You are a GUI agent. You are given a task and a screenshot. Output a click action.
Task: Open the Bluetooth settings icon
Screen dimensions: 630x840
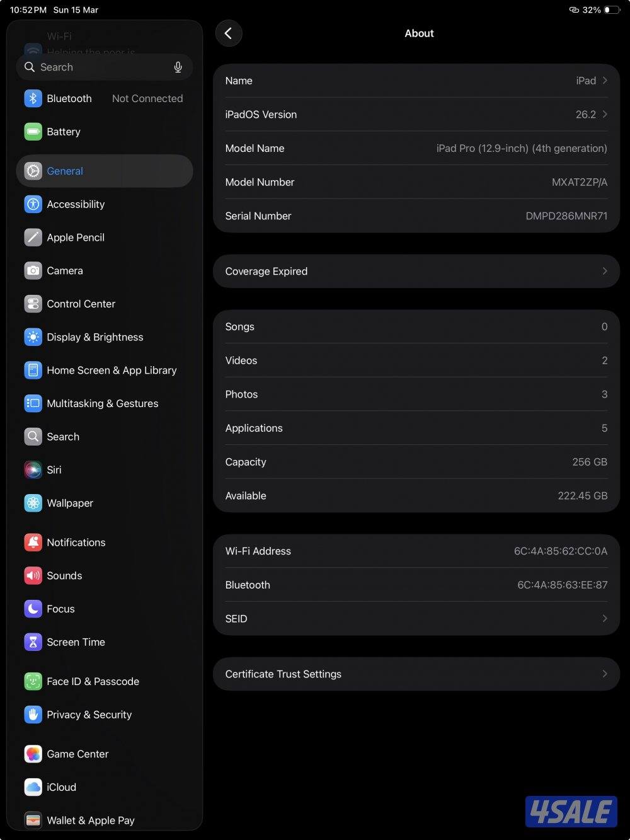(x=33, y=98)
